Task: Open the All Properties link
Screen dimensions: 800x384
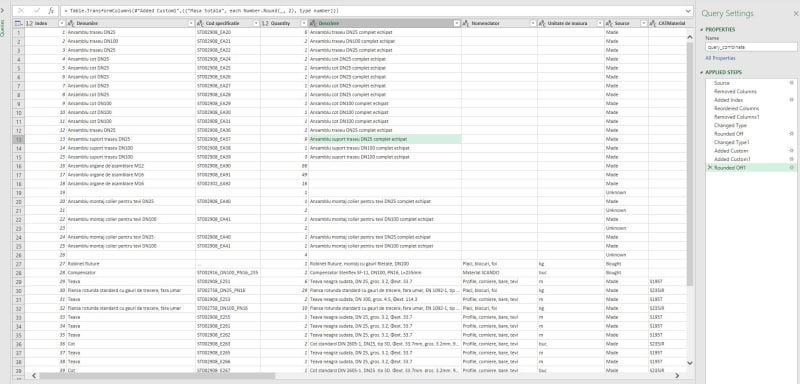Action: (720, 58)
